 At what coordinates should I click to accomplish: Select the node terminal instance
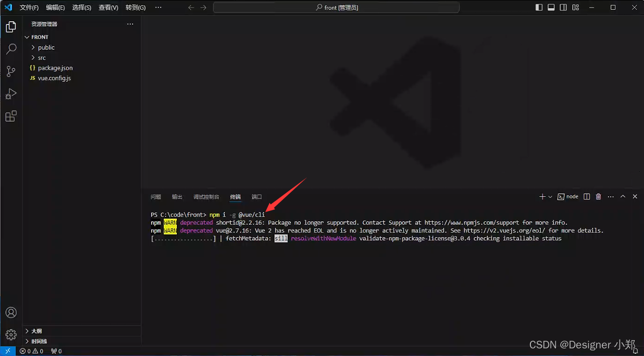pos(568,197)
